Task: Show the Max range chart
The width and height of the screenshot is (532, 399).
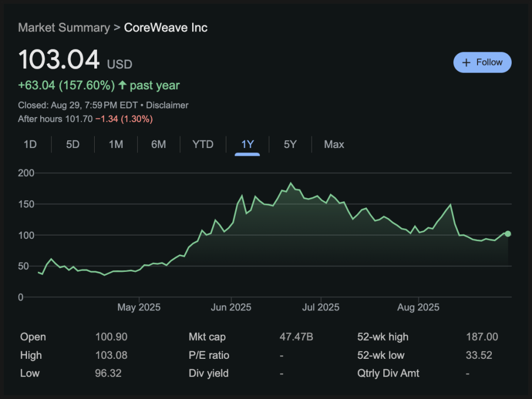Action: [x=334, y=144]
